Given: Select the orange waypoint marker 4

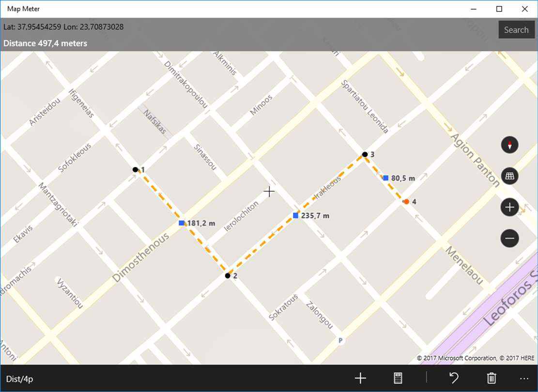Looking at the screenshot, I should 406,202.
